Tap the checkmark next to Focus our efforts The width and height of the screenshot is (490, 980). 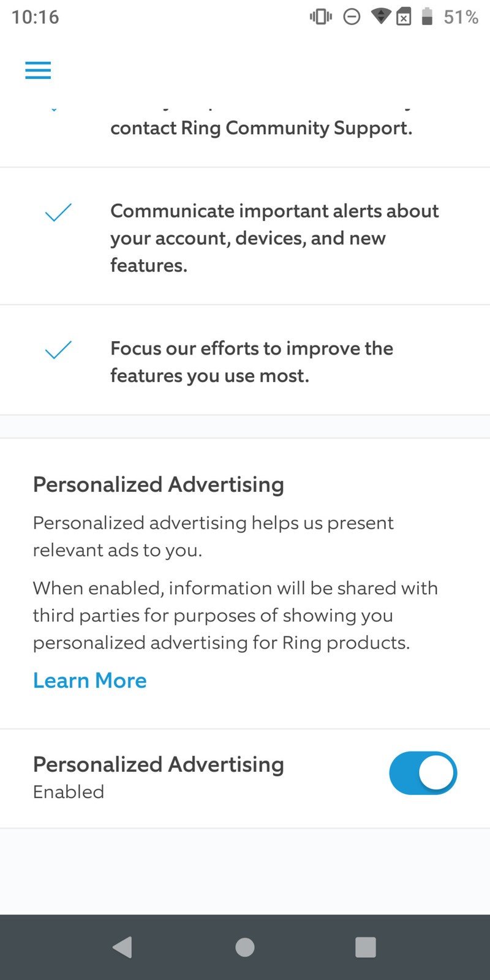(58, 350)
